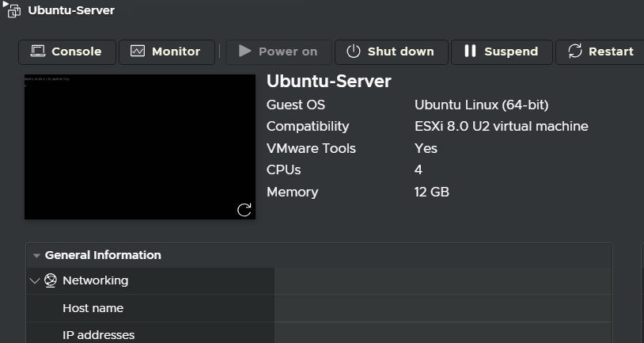Open the VM console preview thumbnail
Image resolution: width=644 pixels, height=343 pixels.
(x=140, y=147)
